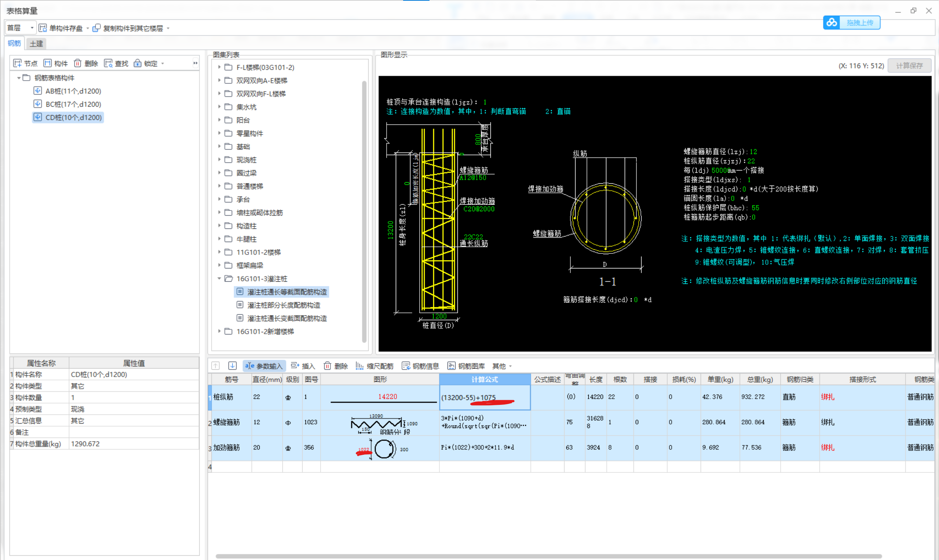939x560 pixels.
Task: Click the 删除 icon in rebar table toolbar
Action: (x=327, y=366)
